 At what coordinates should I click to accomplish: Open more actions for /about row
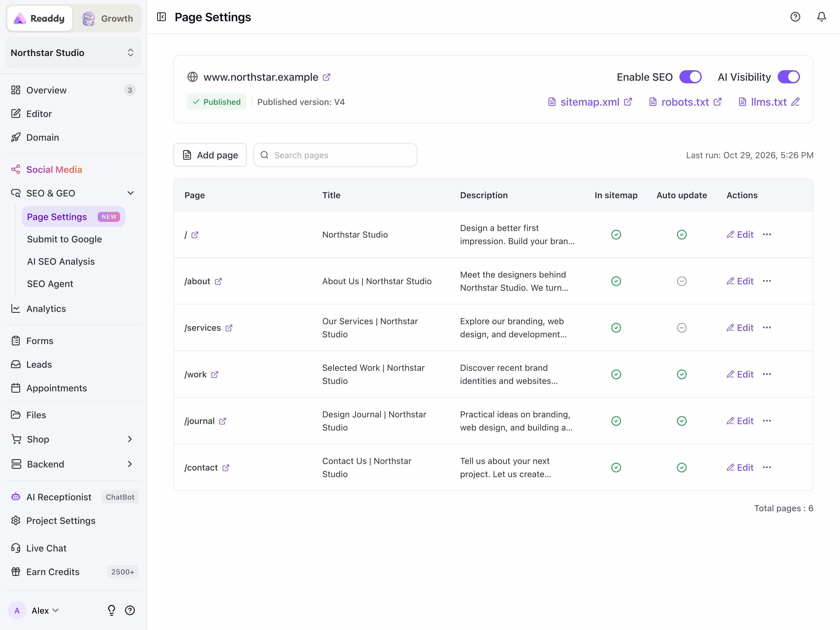[x=767, y=281]
